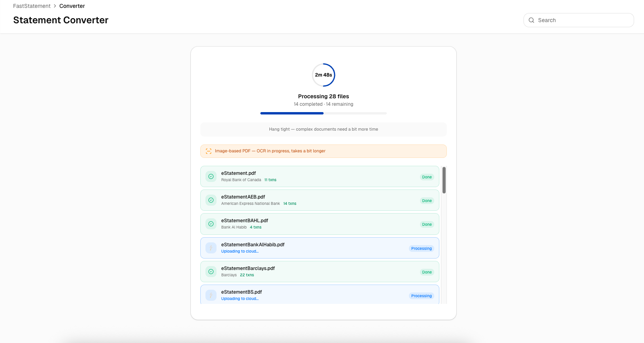
Task: Click the check icon next to eStatementBarclays.pdf
Action: (211, 272)
